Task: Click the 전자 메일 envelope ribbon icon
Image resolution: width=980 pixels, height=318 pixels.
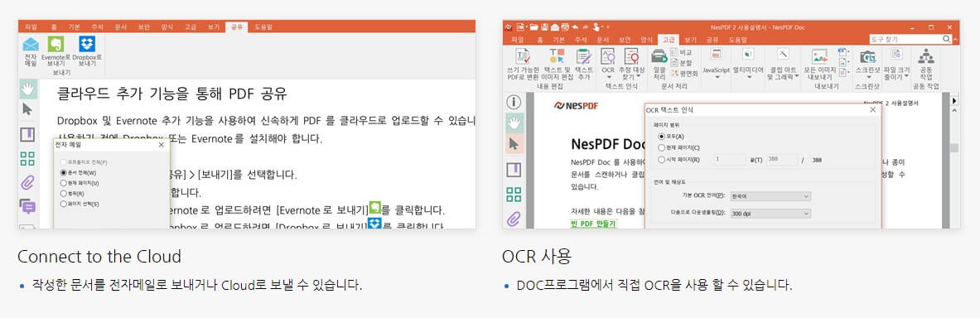Action: (31, 45)
